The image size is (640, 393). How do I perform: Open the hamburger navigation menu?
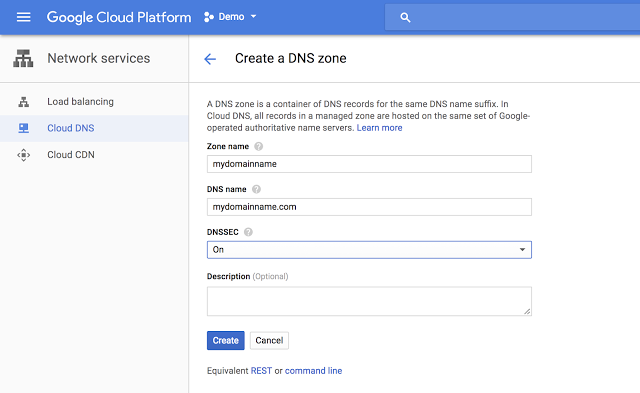point(23,17)
